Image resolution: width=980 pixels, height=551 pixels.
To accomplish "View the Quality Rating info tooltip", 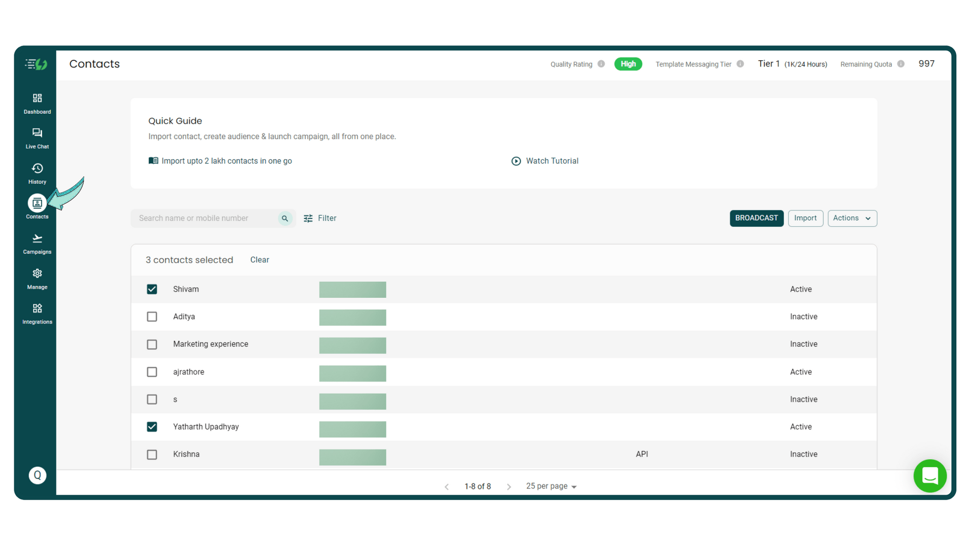I will pos(602,64).
